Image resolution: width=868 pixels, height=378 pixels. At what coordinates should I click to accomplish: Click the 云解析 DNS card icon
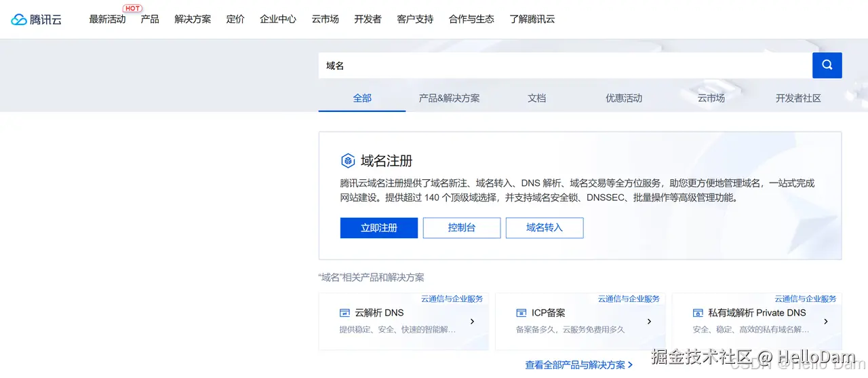coord(344,313)
